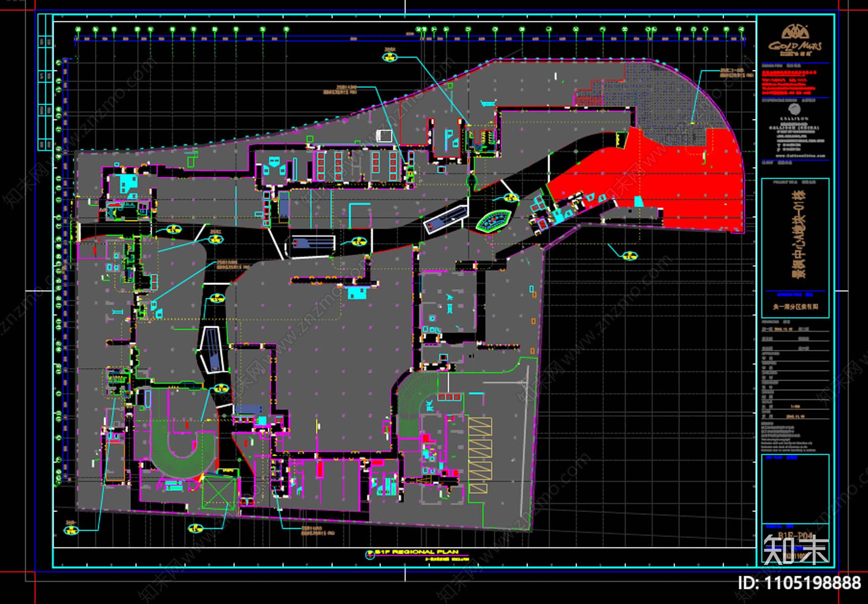
Task: Click the yellow hatched parking stalls
Action: pos(480,455)
